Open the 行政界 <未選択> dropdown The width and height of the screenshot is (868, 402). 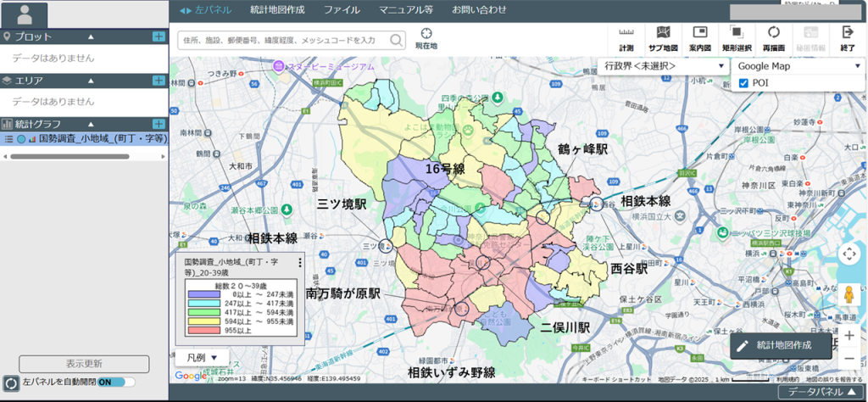click(x=663, y=66)
